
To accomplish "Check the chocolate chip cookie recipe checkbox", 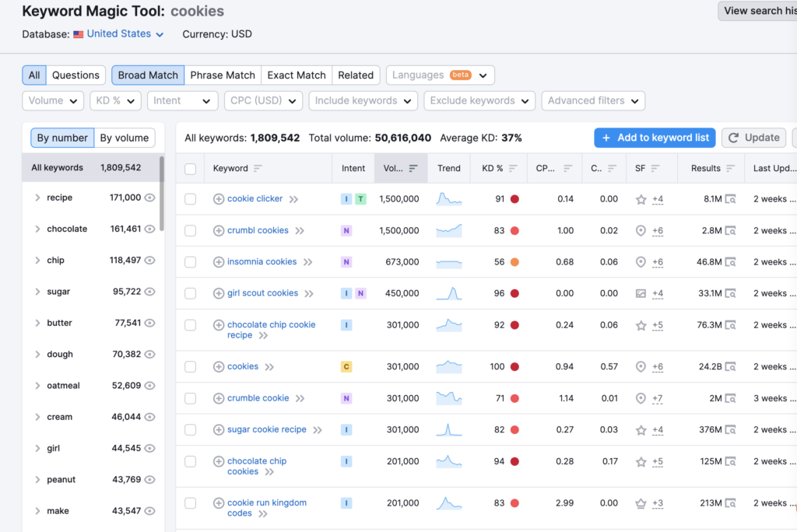I will tap(191, 325).
